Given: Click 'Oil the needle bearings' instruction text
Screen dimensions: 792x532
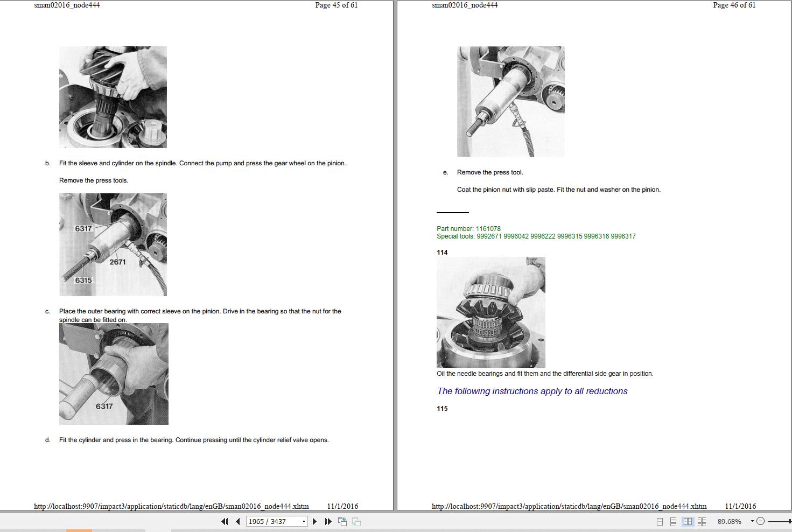Looking at the screenshot, I should click(x=545, y=374).
